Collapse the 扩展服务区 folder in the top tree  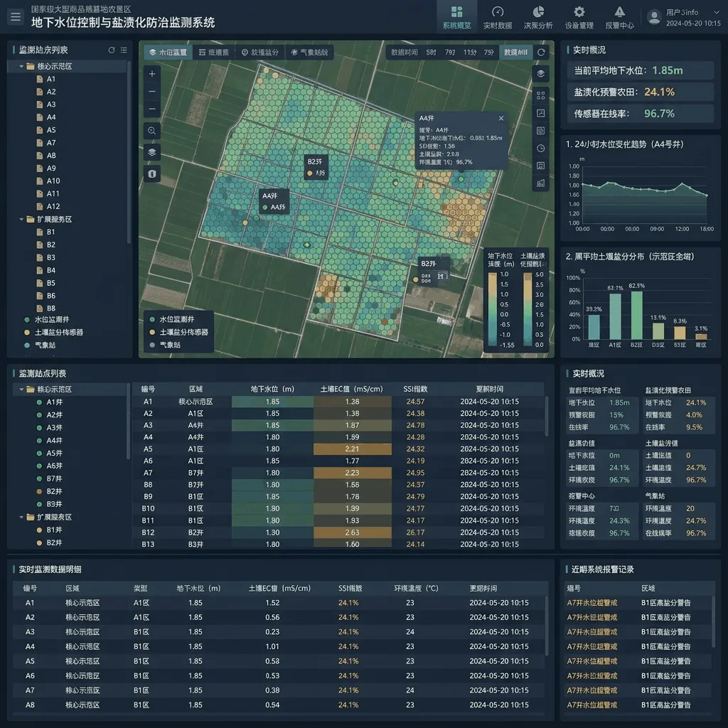(21, 219)
